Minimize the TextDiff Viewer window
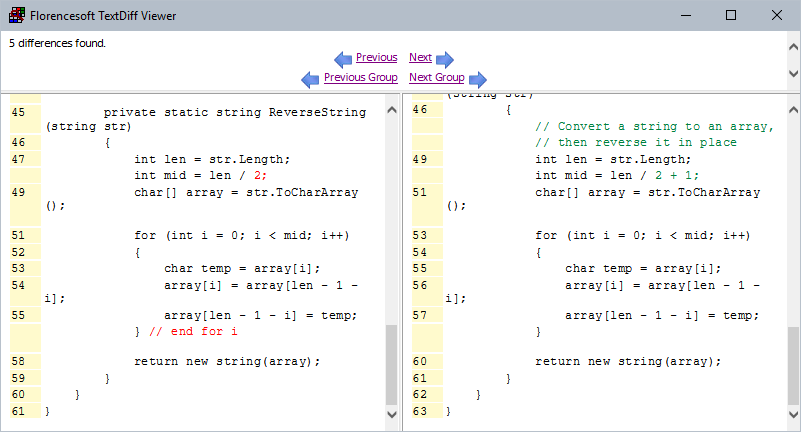Viewport: 801px width, 432px height. pyautogui.click(x=686, y=15)
